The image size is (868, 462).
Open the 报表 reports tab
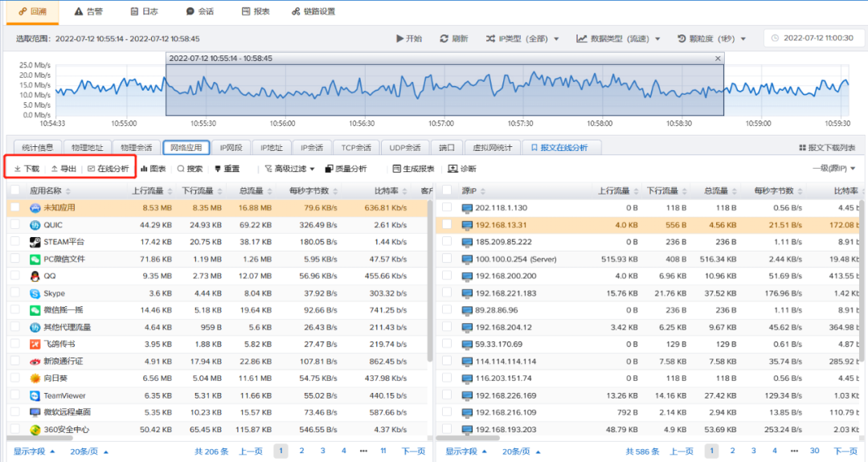point(256,11)
